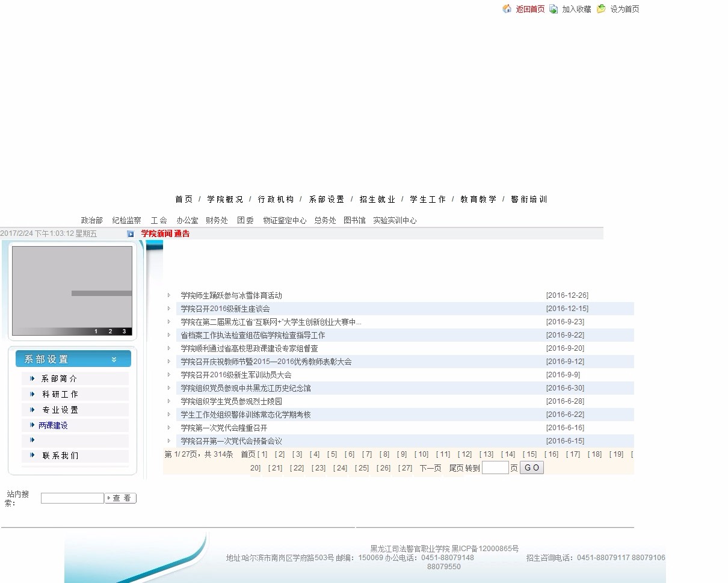Screen dimensions: 728x583
Task: Click the arrow icon beside 联系我们
Action: click(32, 455)
